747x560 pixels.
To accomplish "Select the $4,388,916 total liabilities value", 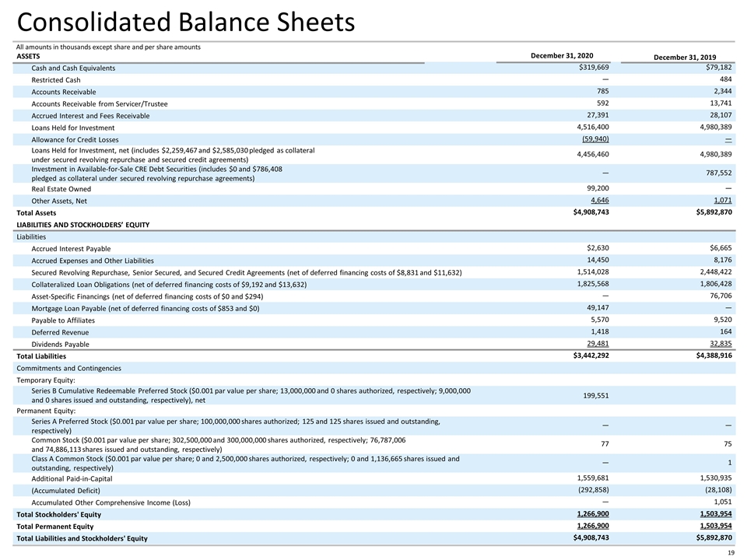I will point(714,355).
